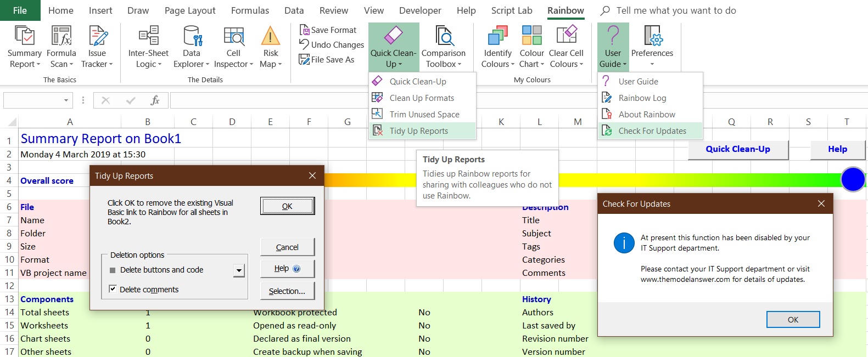Open Inter-Sheet Logic tool
The image size is (868, 357).
148,47
